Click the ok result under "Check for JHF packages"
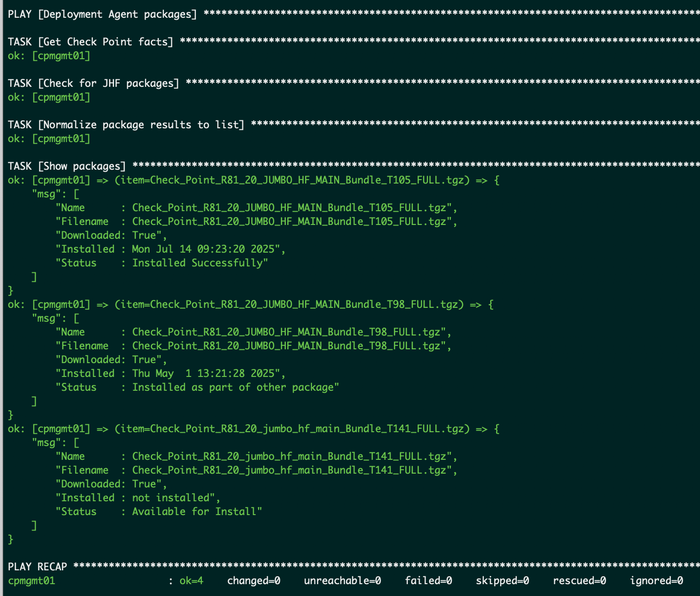The width and height of the screenshot is (700, 596). (x=49, y=97)
